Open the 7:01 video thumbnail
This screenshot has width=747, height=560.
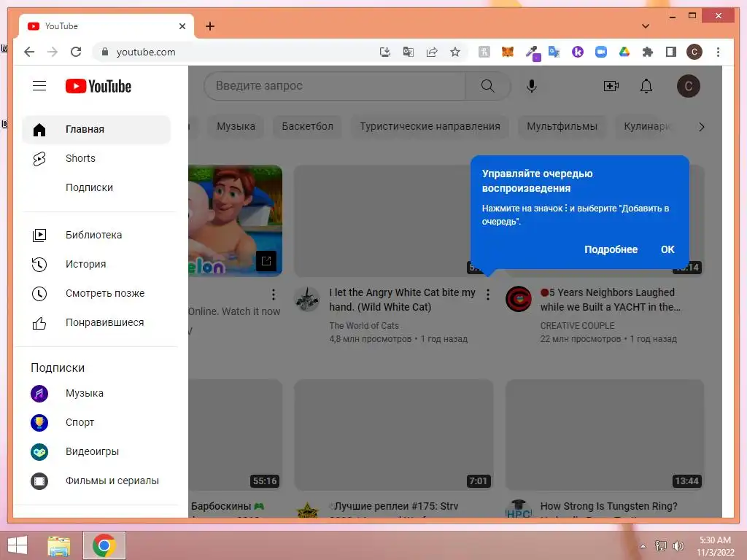click(394, 435)
